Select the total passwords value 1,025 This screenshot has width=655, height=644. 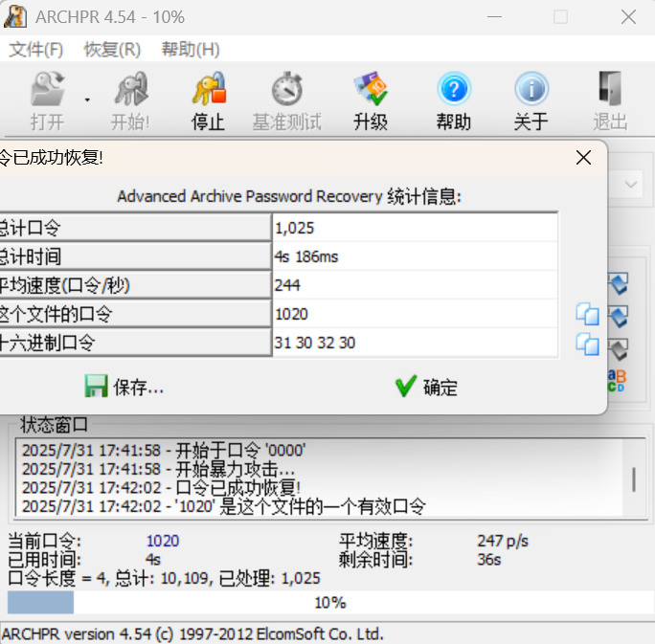[294, 228]
